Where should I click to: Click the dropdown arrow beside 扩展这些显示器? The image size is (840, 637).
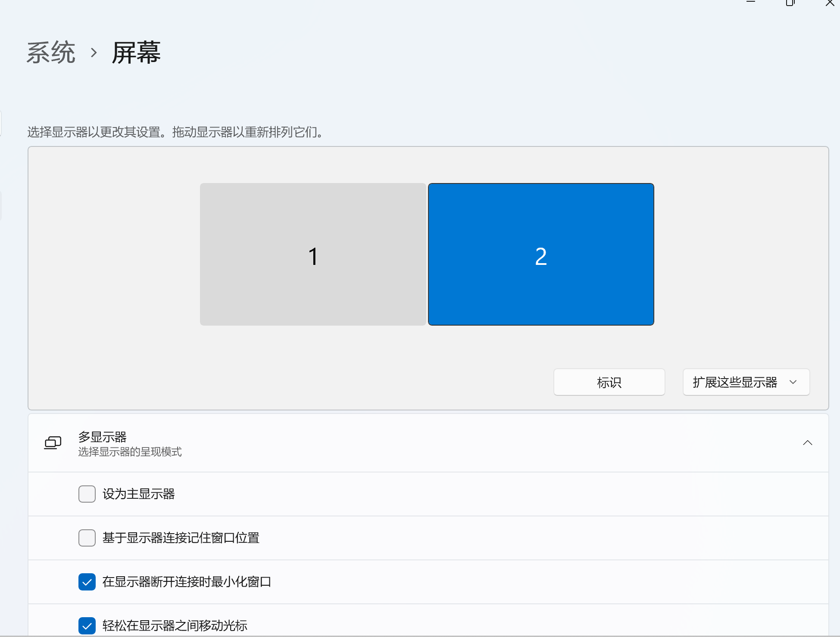[x=793, y=382]
